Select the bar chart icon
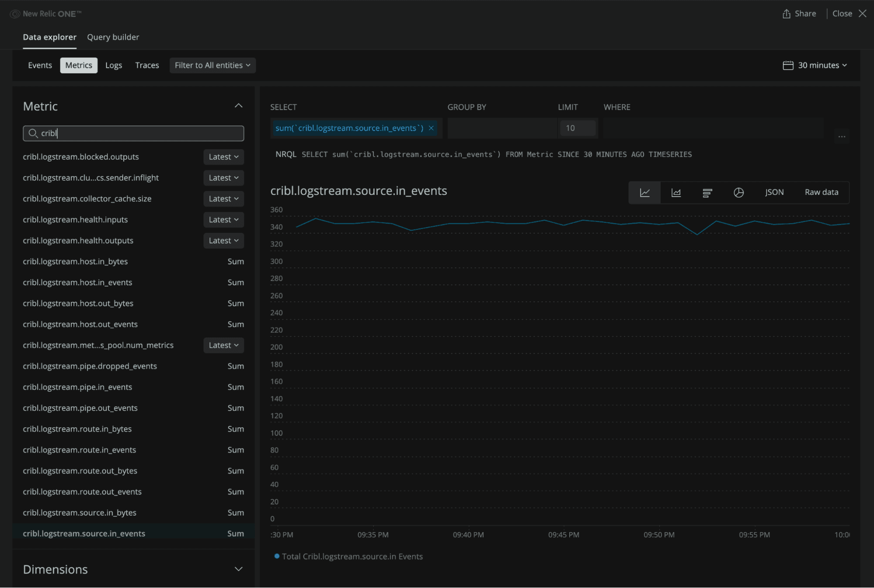This screenshot has width=874, height=588. click(x=707, y=193)
